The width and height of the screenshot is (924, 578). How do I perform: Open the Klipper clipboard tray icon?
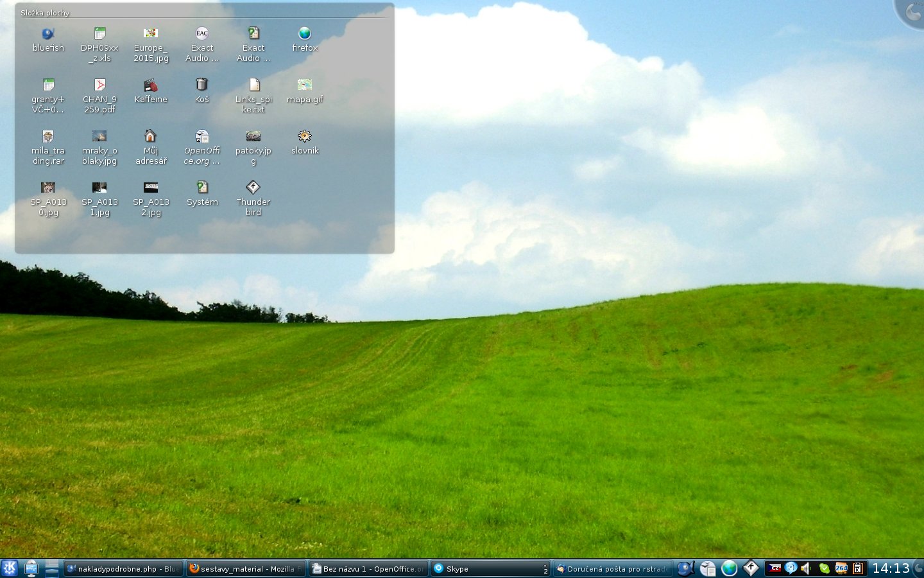click(858, 568)
